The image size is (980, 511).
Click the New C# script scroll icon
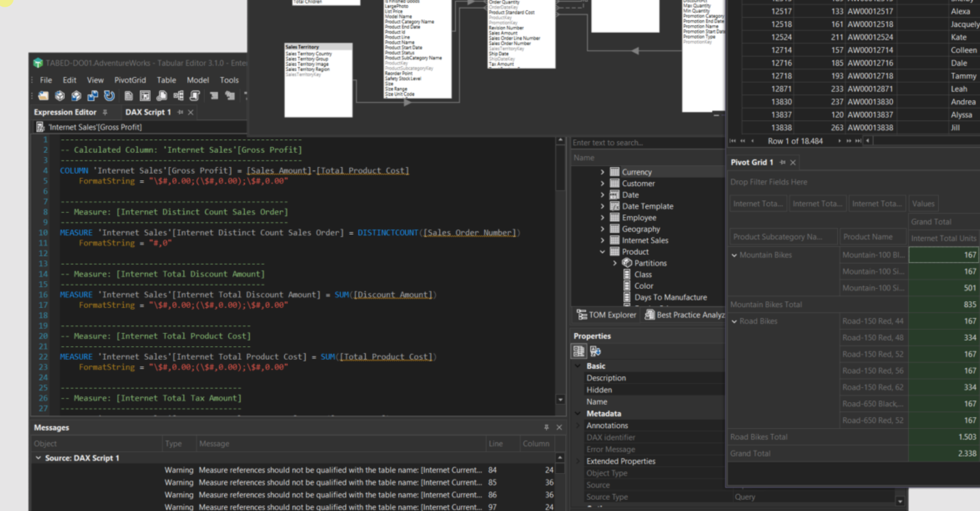(x=195, y=96)
